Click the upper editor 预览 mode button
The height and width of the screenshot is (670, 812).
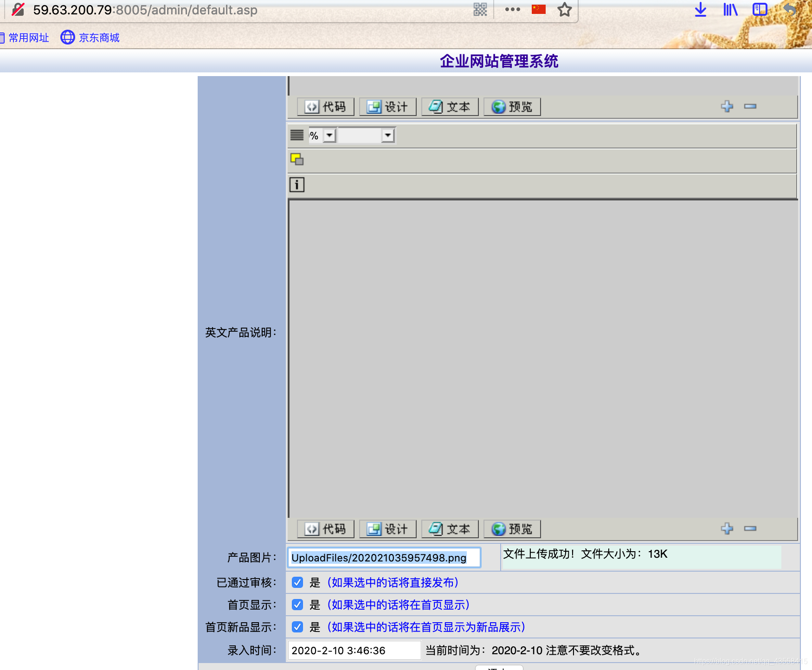coord(512,107)
